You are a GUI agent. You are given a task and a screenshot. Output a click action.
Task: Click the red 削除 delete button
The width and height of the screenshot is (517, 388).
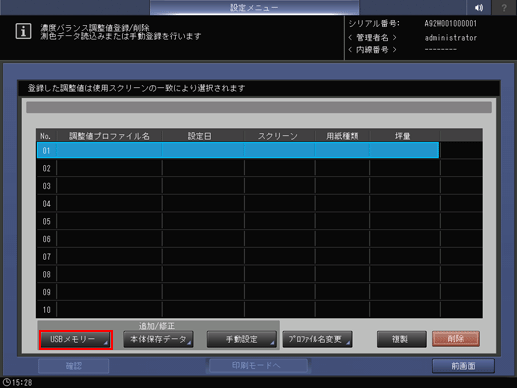456,339
